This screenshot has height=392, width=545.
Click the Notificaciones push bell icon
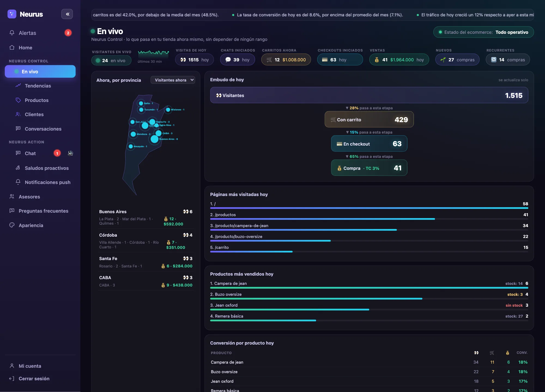tap(18, 182)
